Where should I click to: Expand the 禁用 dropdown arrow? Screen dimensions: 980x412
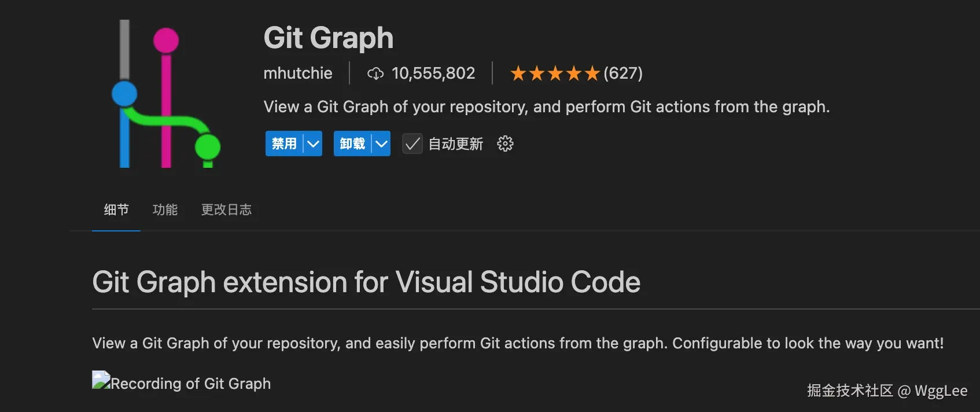tap(313, 144)
